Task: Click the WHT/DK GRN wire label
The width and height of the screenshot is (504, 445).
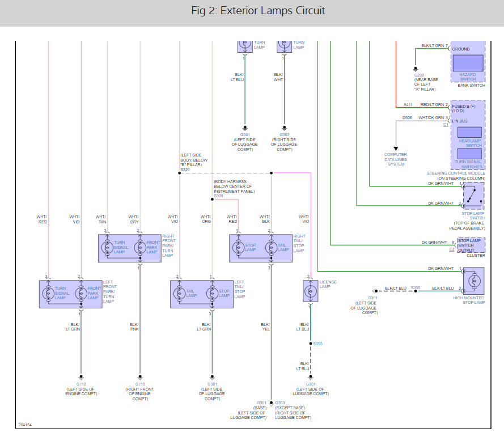Action: [x=431, y=118]
